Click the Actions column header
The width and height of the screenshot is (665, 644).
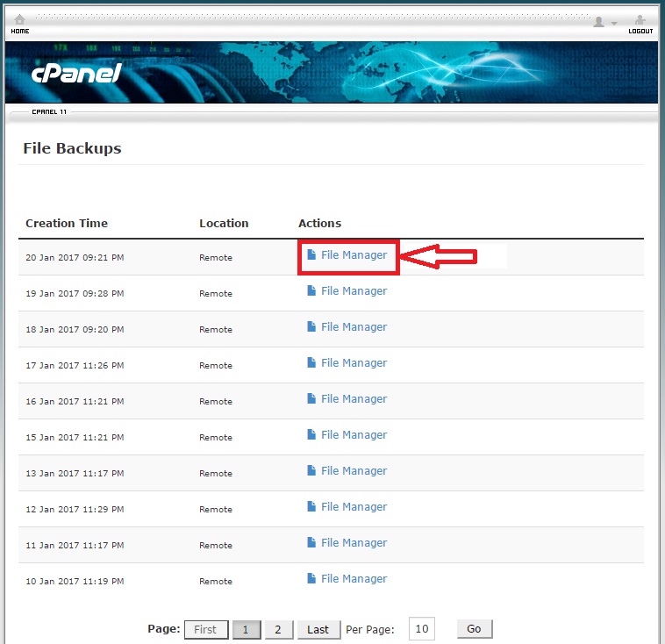tap(319, 223)
